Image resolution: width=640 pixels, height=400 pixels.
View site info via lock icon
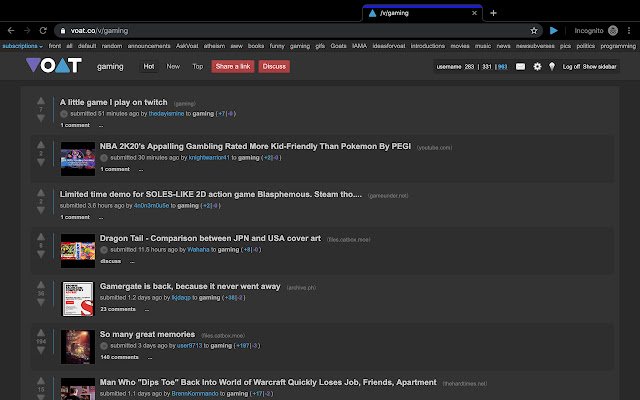tap(63, 31)
